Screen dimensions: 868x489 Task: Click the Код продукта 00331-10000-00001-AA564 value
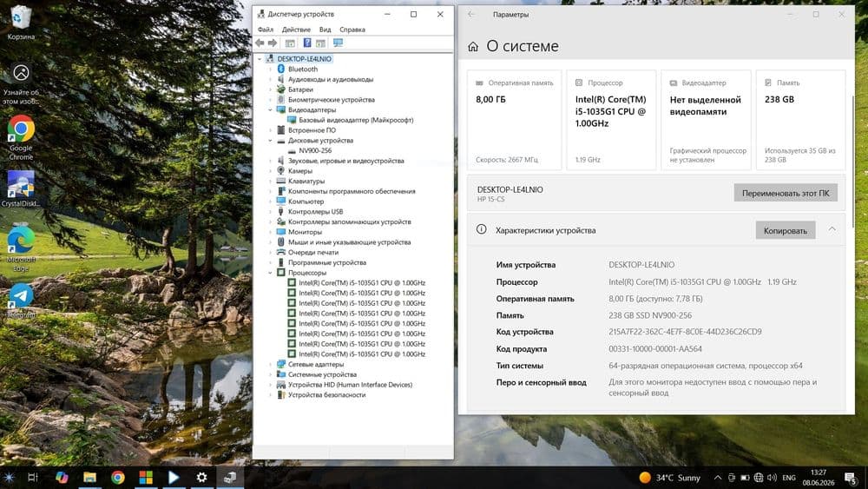[654, 349]
